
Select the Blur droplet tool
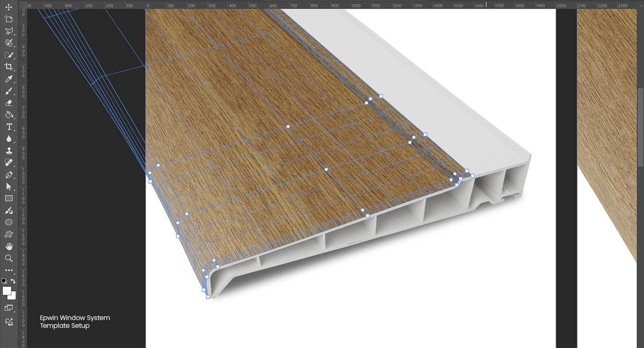pyautogui.click(x=9, y=138)
